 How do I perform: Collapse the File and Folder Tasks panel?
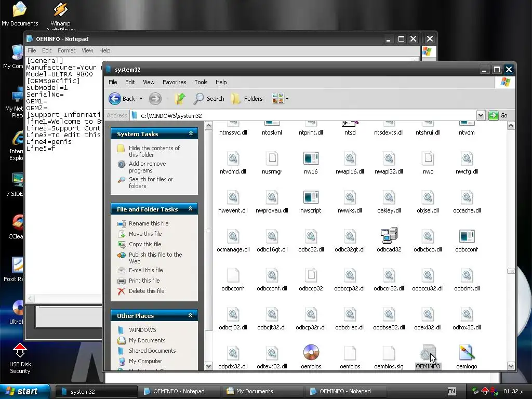pyautogui.click(x=191, y=209)
